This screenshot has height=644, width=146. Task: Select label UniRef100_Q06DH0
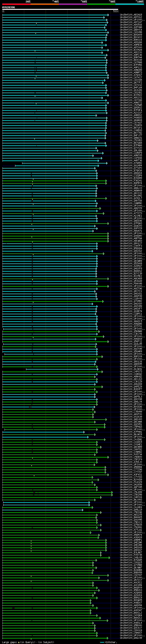pos(131,236)
